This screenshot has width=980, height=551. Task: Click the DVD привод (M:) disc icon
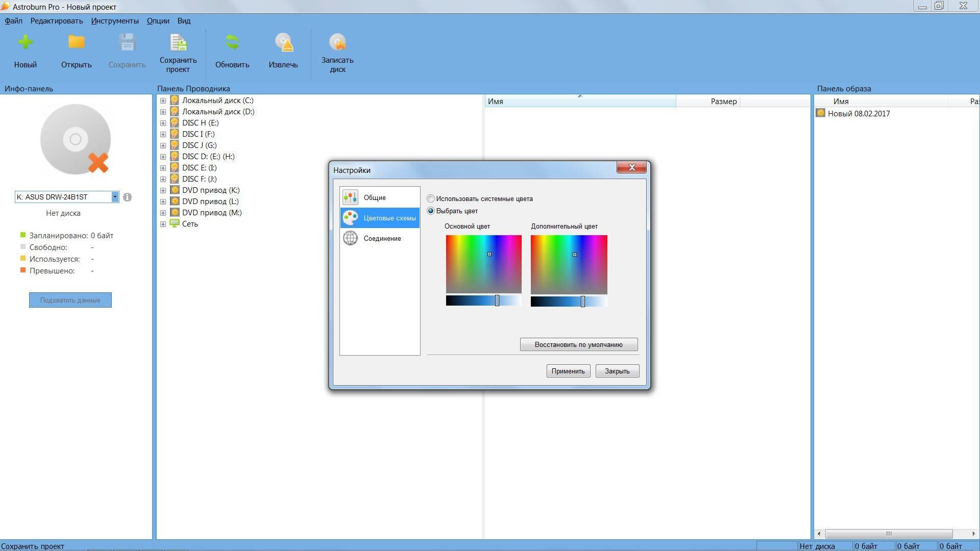coord(175,213)
